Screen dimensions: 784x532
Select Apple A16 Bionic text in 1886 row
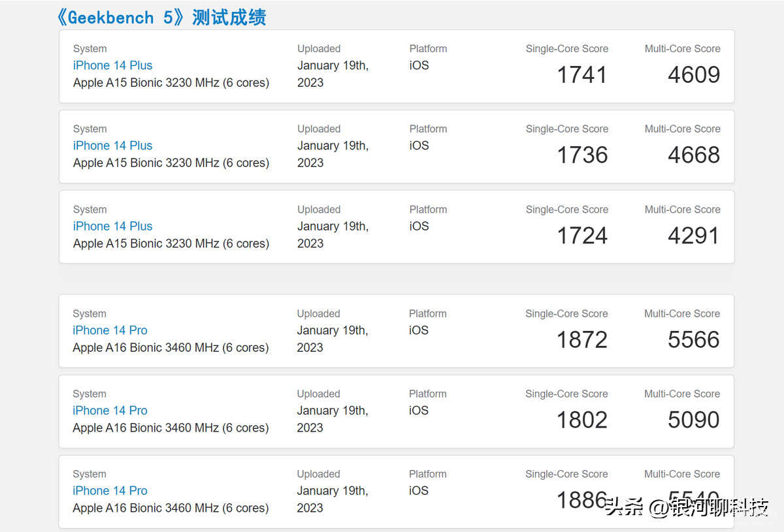[x=171, y=509]
